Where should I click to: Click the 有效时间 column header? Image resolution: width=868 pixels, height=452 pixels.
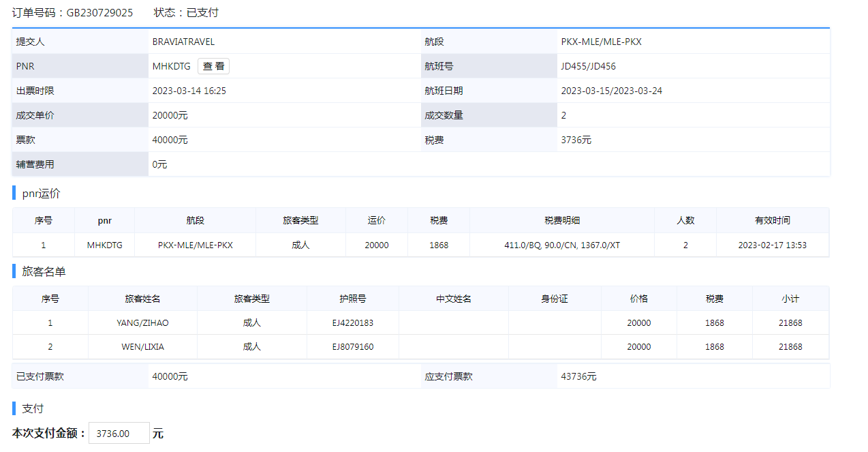[772, 220]
